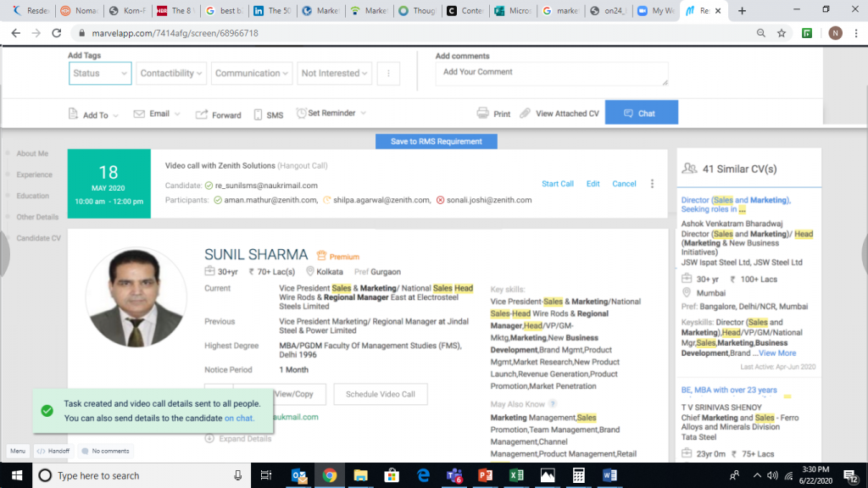Open Task View from the taskbar
Screen dimensions: 868x488
coord(266,475)
